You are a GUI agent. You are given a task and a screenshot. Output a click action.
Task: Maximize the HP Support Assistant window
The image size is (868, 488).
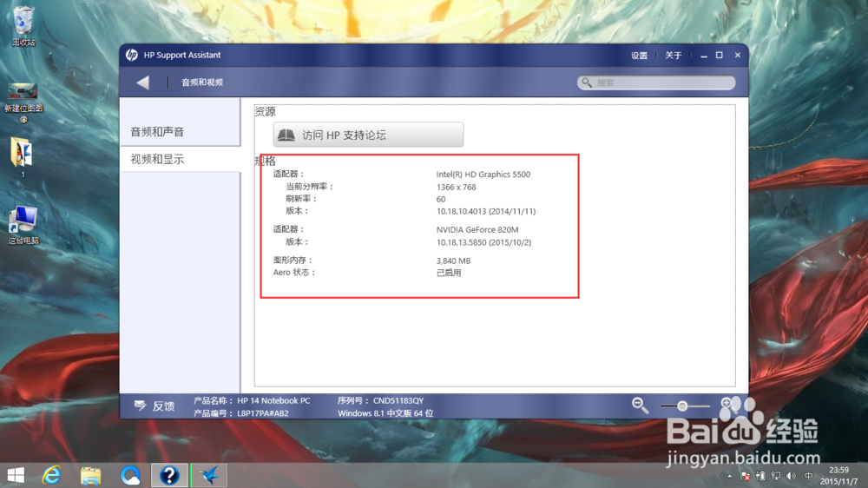[719, 56]
